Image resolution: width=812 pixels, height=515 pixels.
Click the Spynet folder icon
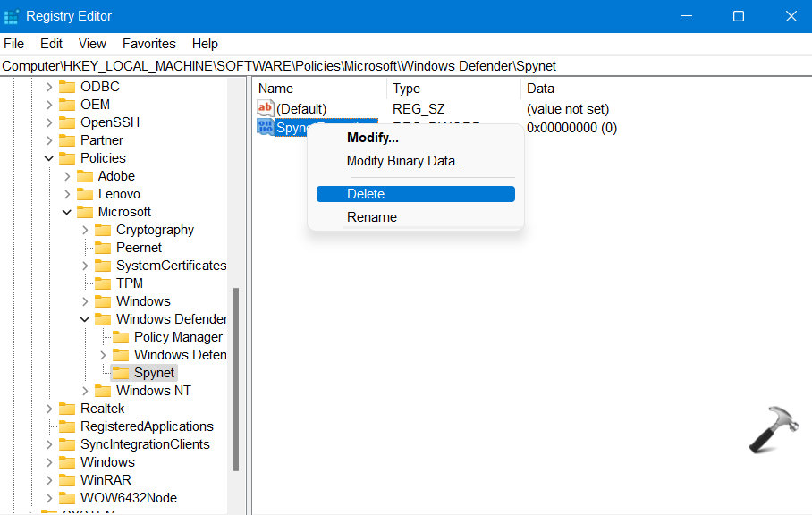[120, 373]
